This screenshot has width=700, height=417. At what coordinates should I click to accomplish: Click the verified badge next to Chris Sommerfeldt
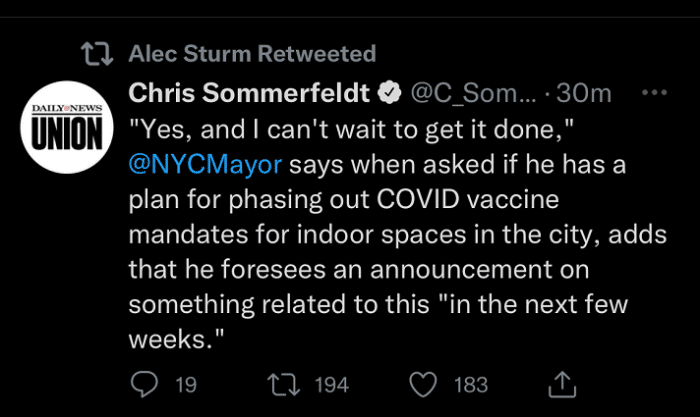coord(387,93)
